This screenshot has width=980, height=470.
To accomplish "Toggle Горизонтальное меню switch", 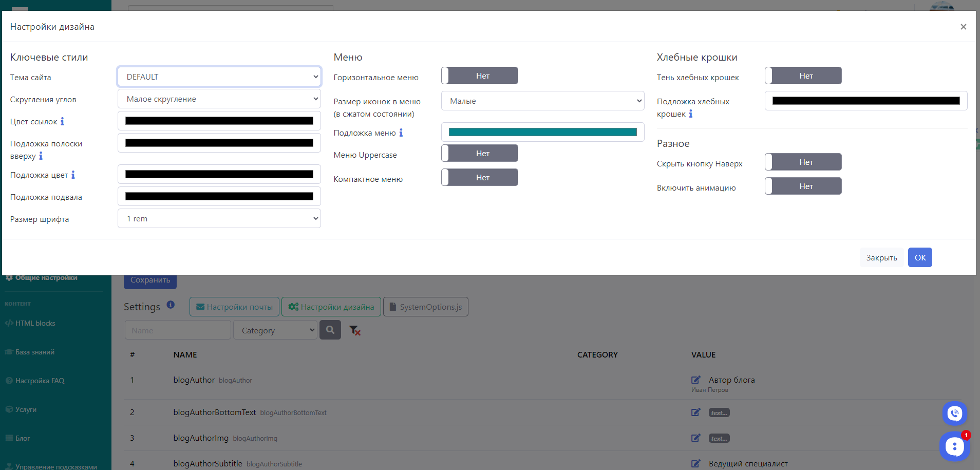I will click(x=479, y=76).
